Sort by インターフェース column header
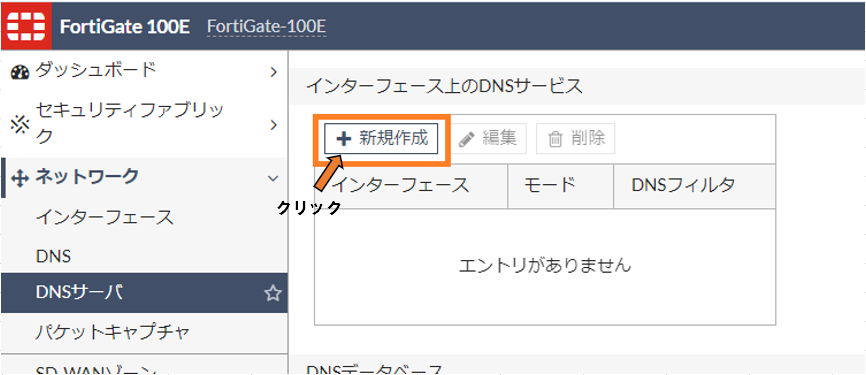Viewport: 866px width, 375px height. (x=411, y=186)
